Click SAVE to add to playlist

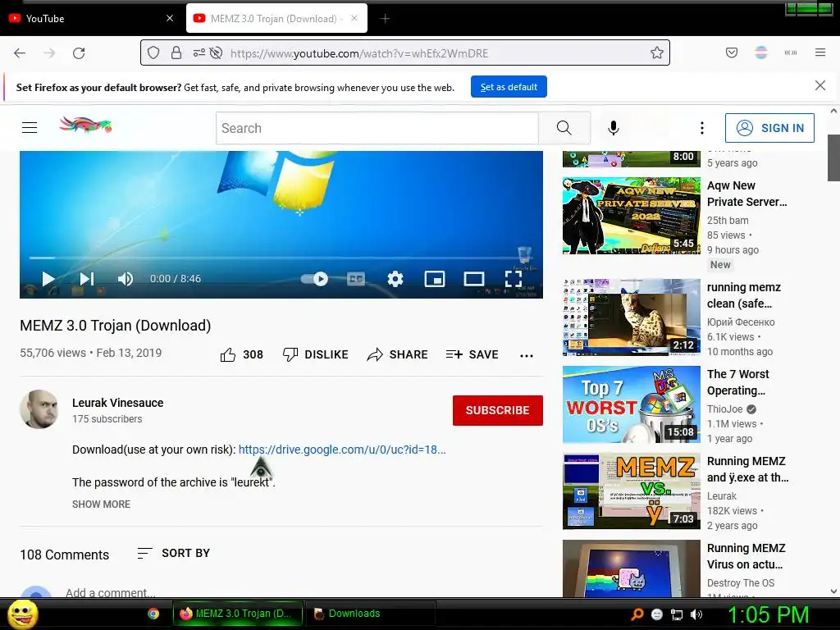point(472,354)
